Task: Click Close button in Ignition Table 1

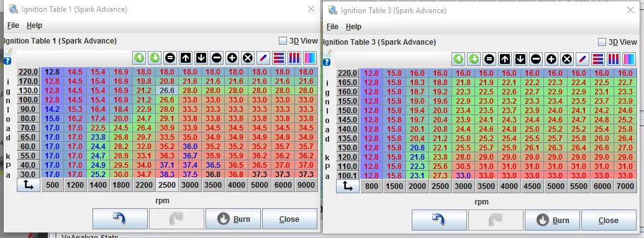Action: (x=289, y=219)
